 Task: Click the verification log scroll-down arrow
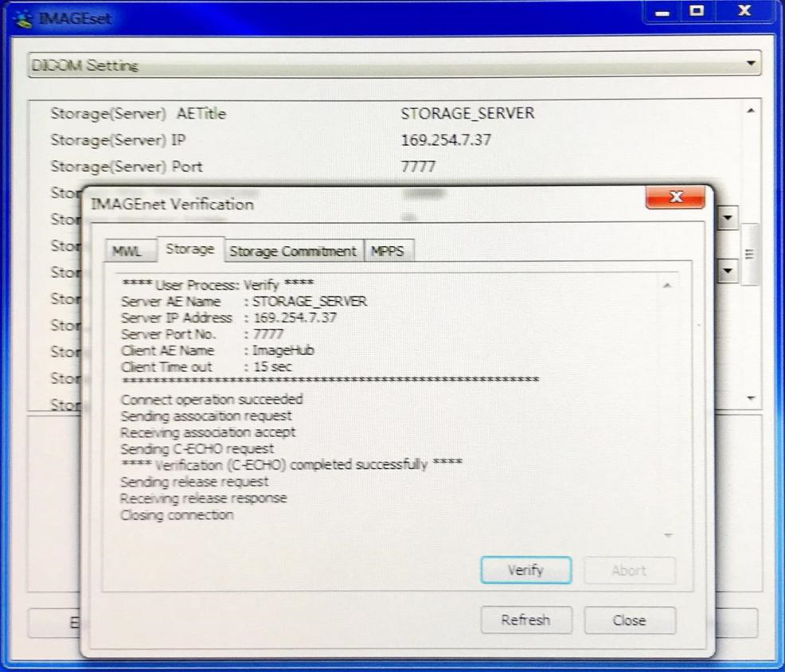coord(667,536)
